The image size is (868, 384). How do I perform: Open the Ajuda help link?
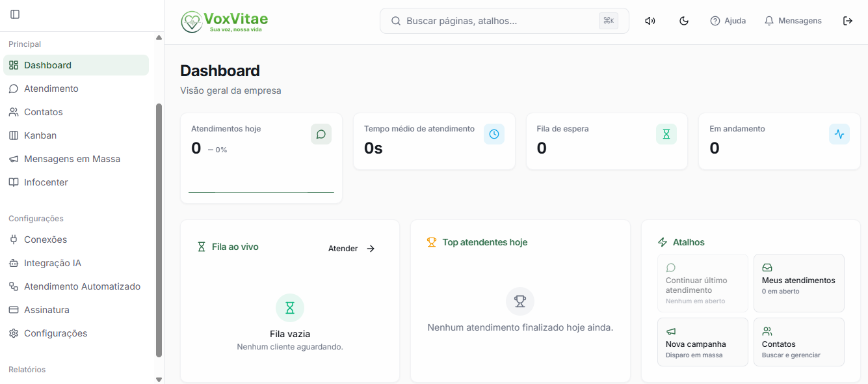click(728, 21)
